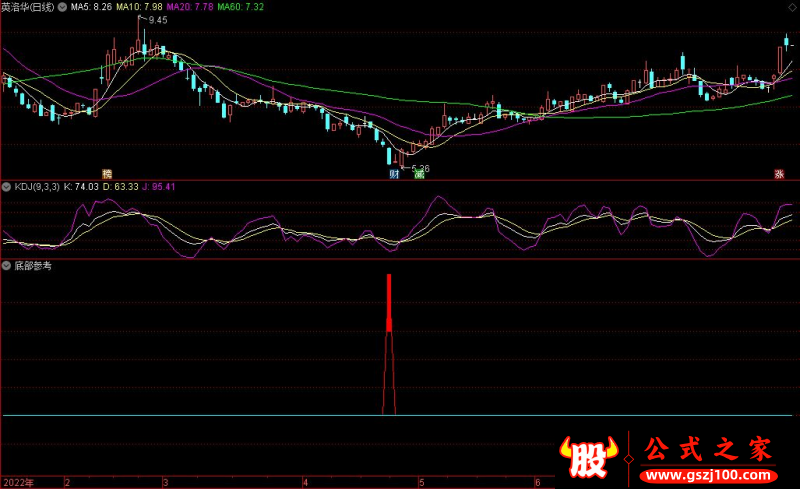Screen dimensions: 800x489
Task: Click month 3 on the time axis
Action: point(165,482)
